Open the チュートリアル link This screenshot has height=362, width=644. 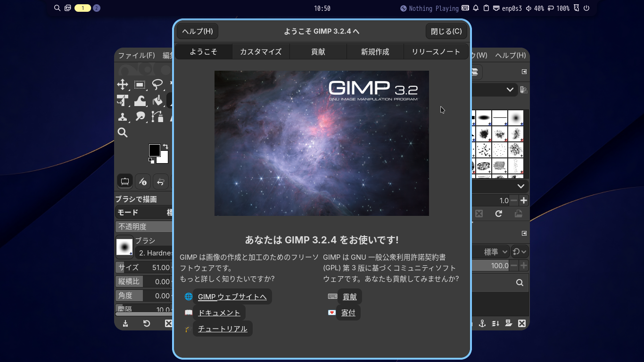[x=223, y=329]
